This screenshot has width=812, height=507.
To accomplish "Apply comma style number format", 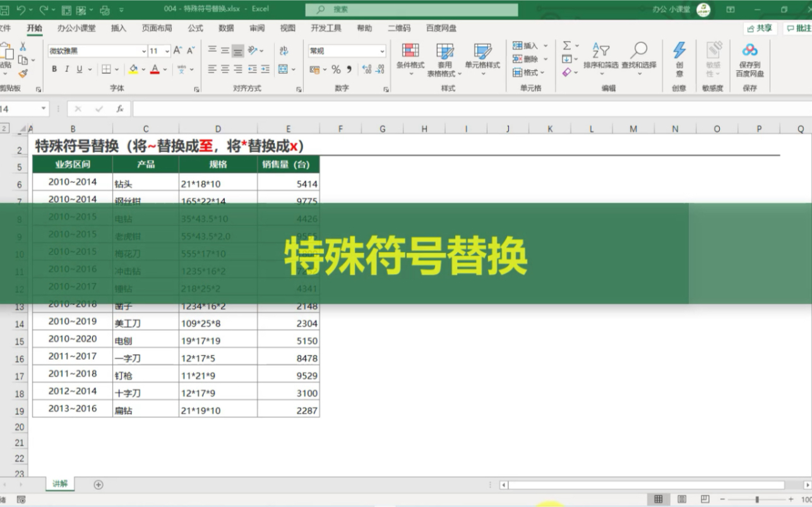I will [349, 69].
